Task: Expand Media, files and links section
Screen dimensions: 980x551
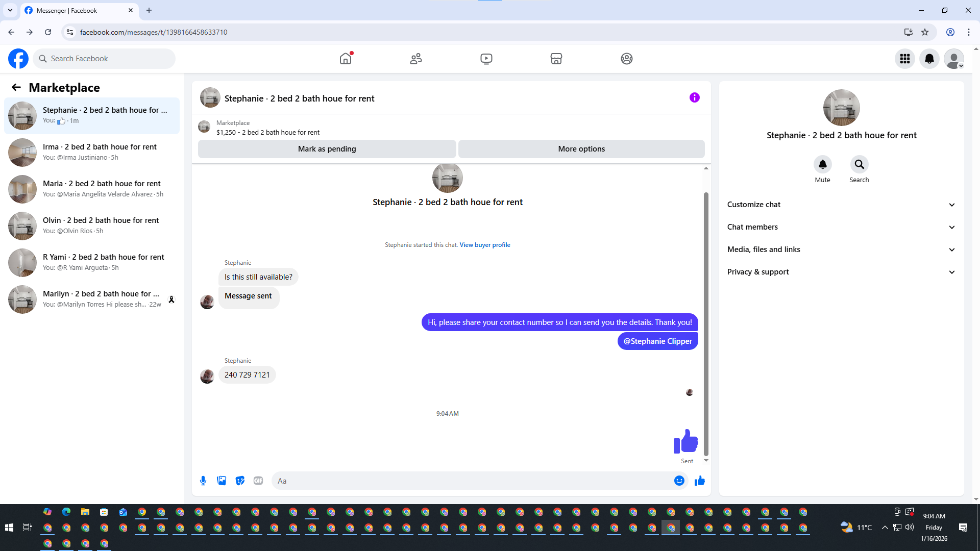Action: (x=841, y=249)
